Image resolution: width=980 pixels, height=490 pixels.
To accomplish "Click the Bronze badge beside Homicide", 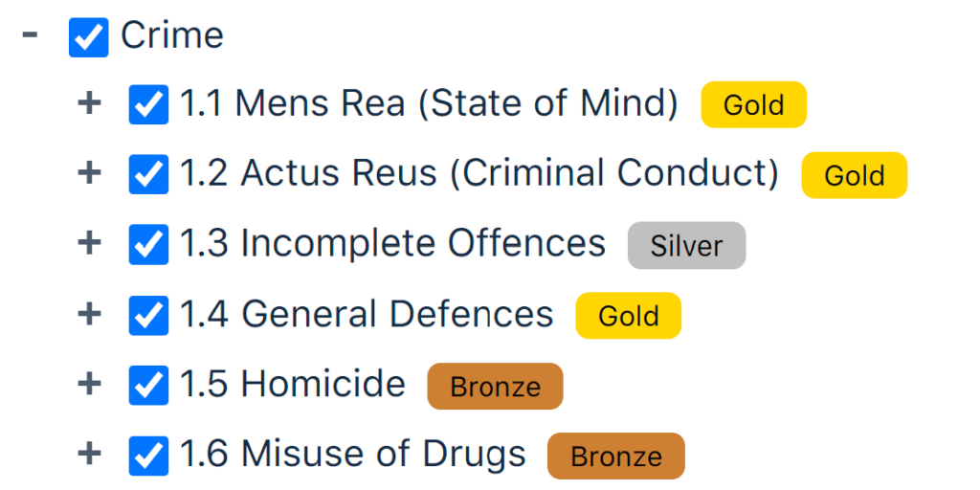I will 495,387.
